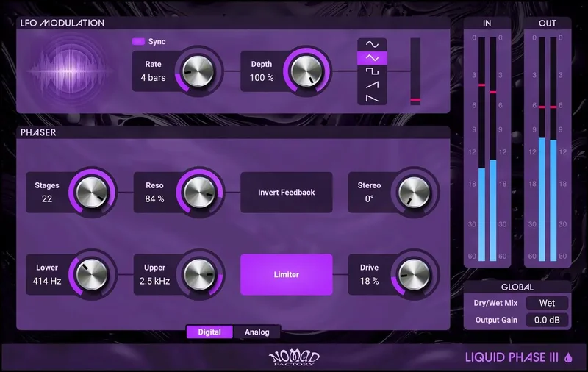This screenshot has height=372, width=588.
Task: Click the '2.5 kHz' upper value
Action: click(x=154, y=281)
